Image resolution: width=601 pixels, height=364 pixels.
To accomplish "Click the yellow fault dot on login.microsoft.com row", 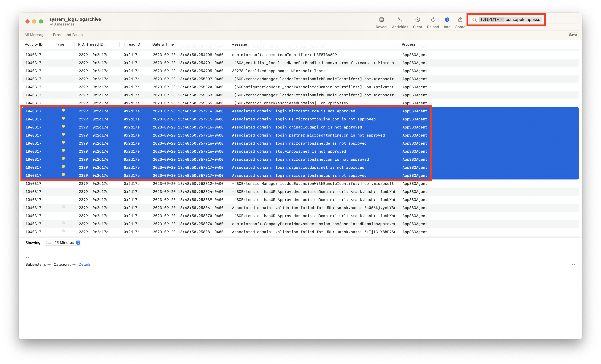I will pyautogui.click(x=64, y=110).
